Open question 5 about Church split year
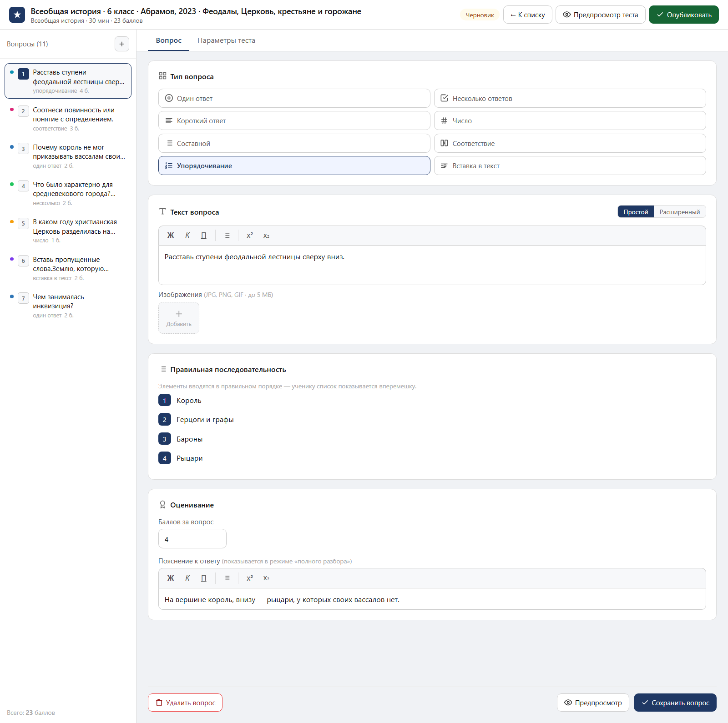Screen dimensions: 728x723 coord(68,231)
